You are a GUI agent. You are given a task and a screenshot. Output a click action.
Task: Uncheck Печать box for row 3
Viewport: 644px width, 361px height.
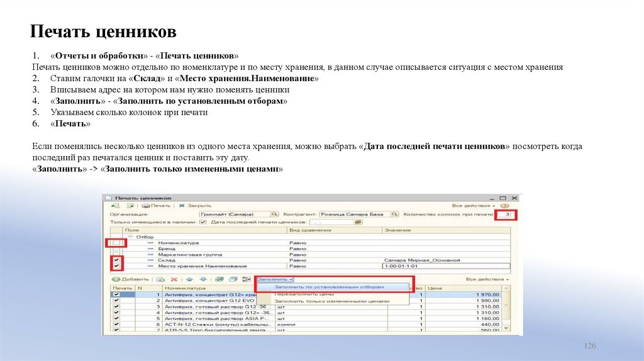[x=116, y=306]
